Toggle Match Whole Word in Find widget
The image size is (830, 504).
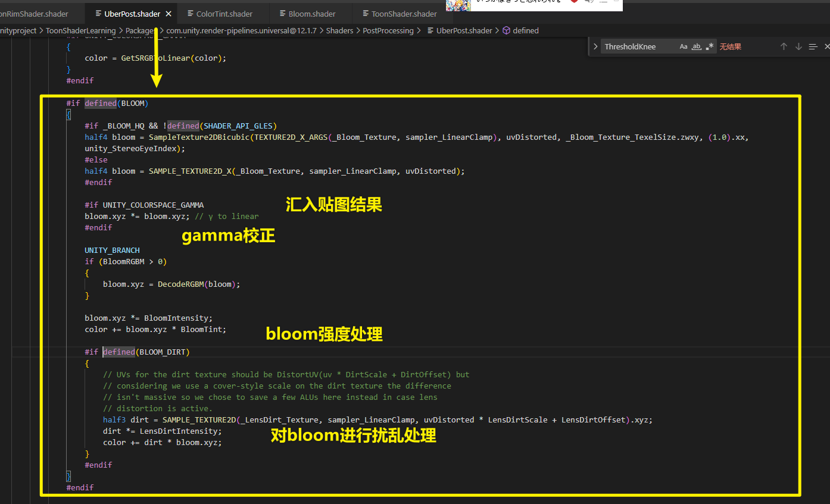pyautogui.click(x=697, y=46)
